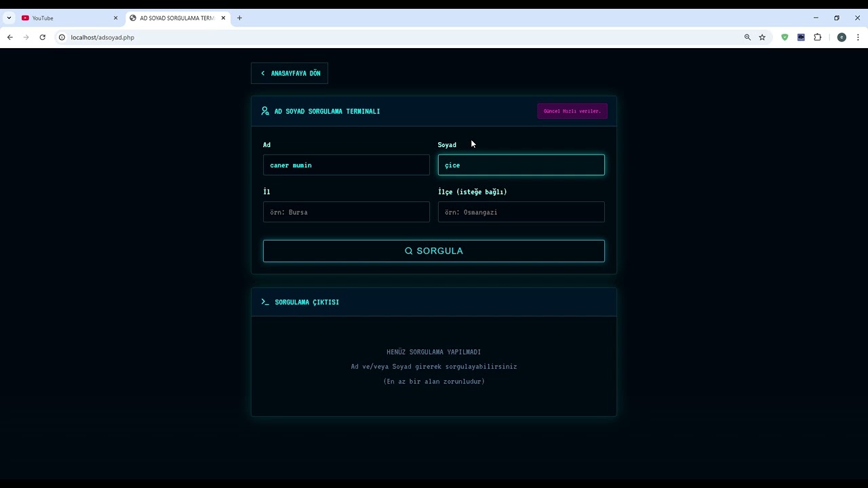This screenshot has width=868, height=488.
Task: Open a new browser tab
Action: tap(239, 18)
